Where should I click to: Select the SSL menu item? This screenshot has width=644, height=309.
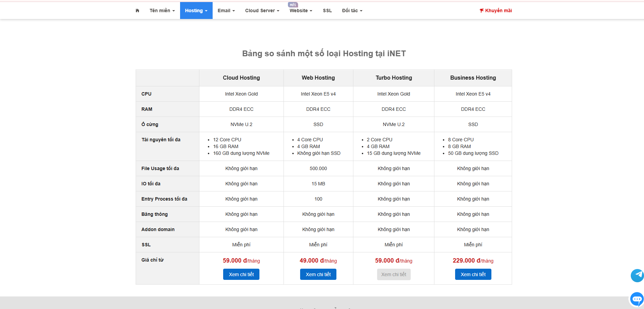coord(327,11)
